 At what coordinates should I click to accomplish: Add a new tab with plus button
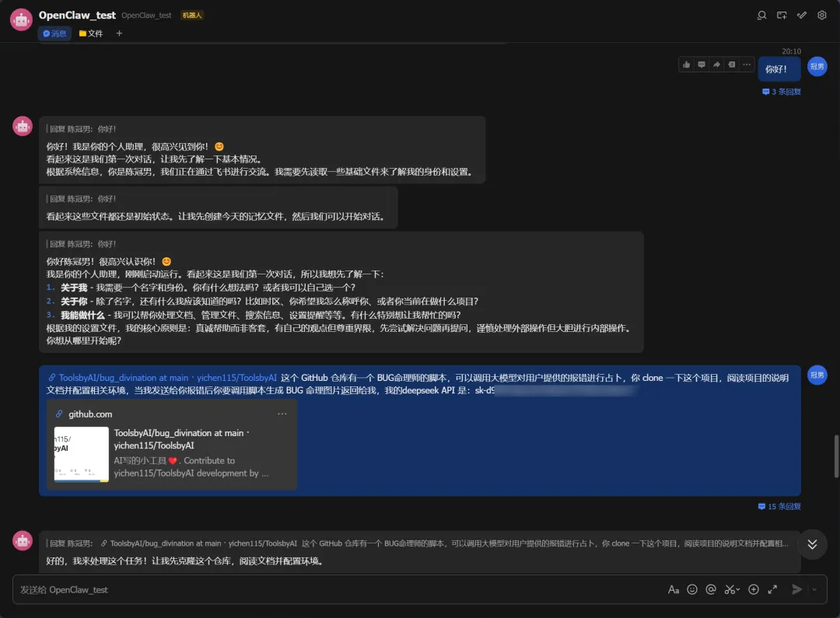tap(119, 33)
